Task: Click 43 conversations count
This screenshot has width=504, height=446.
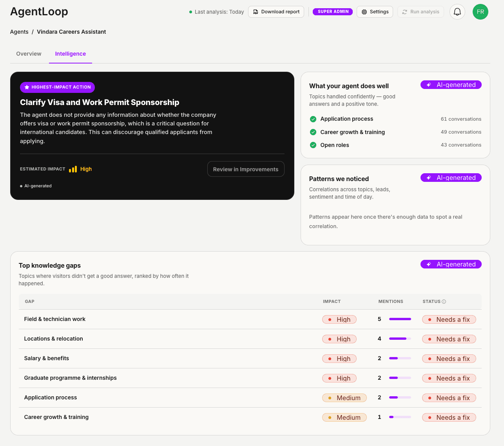Action: pyautogui.click(x=461, y=145)
